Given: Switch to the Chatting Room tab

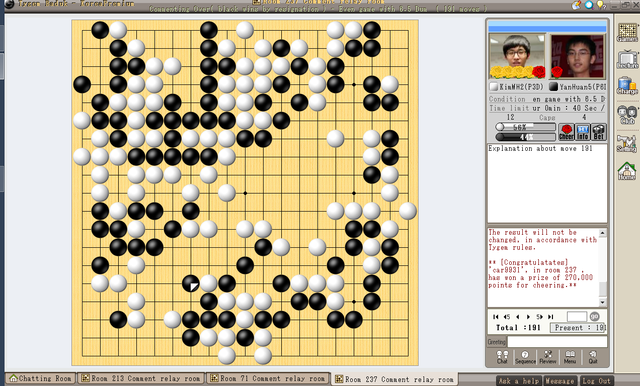Looking at the screenshot, I should (x=40, y=378).
